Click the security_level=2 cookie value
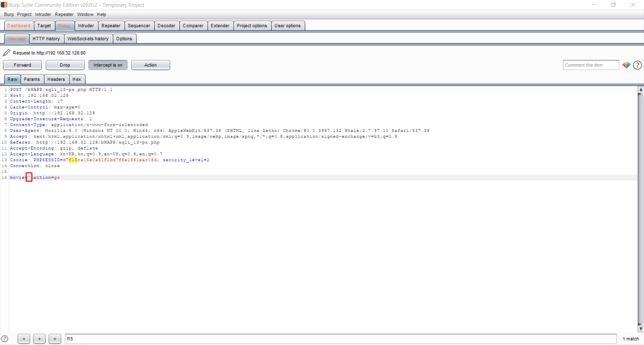644x345 pixels. (x=186, y=160)
